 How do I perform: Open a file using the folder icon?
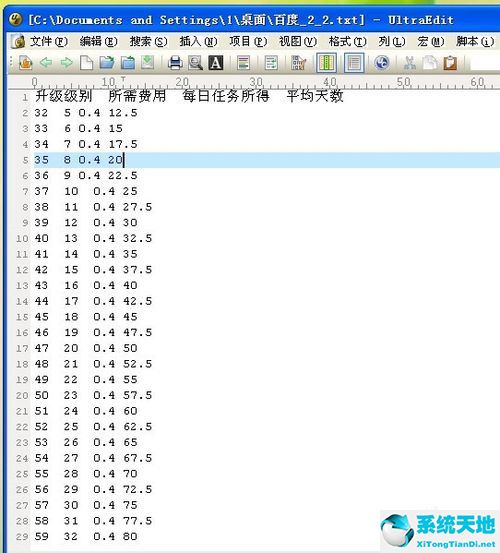click(107, 63)
